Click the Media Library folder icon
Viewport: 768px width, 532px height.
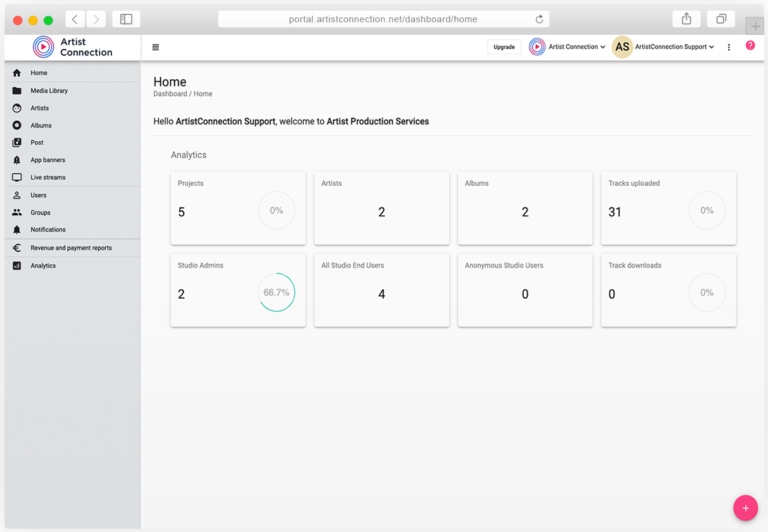tap(17, 91)
